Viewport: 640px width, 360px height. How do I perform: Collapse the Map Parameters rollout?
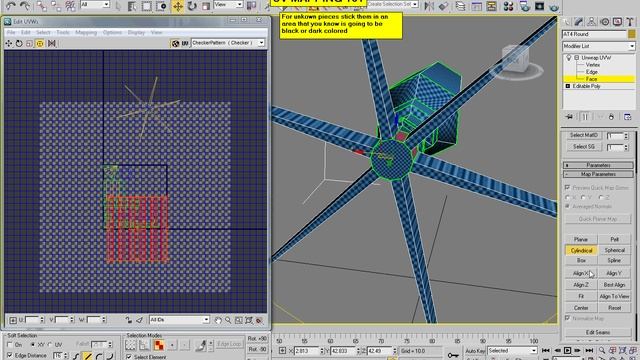[x=598, y=174]
